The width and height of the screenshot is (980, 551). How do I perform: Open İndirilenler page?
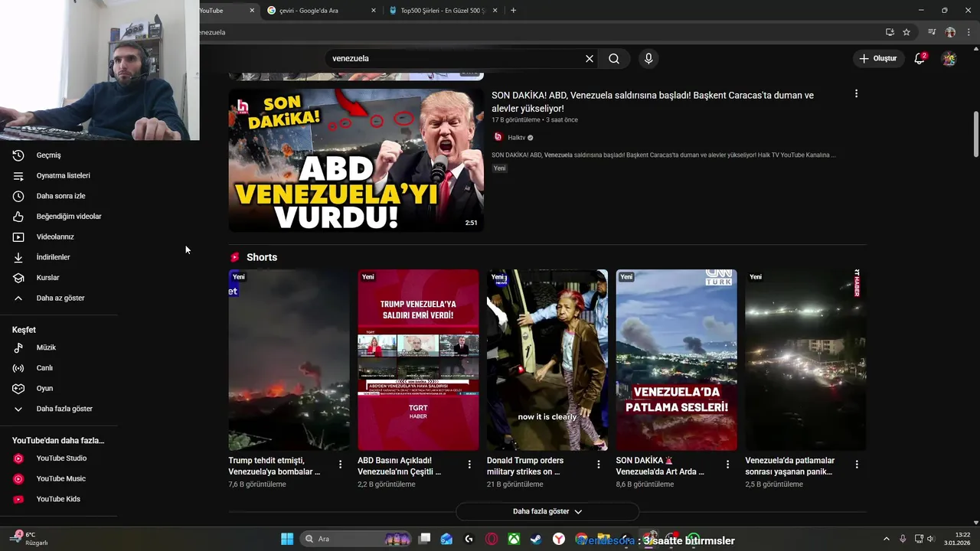(x=53, y=257)
